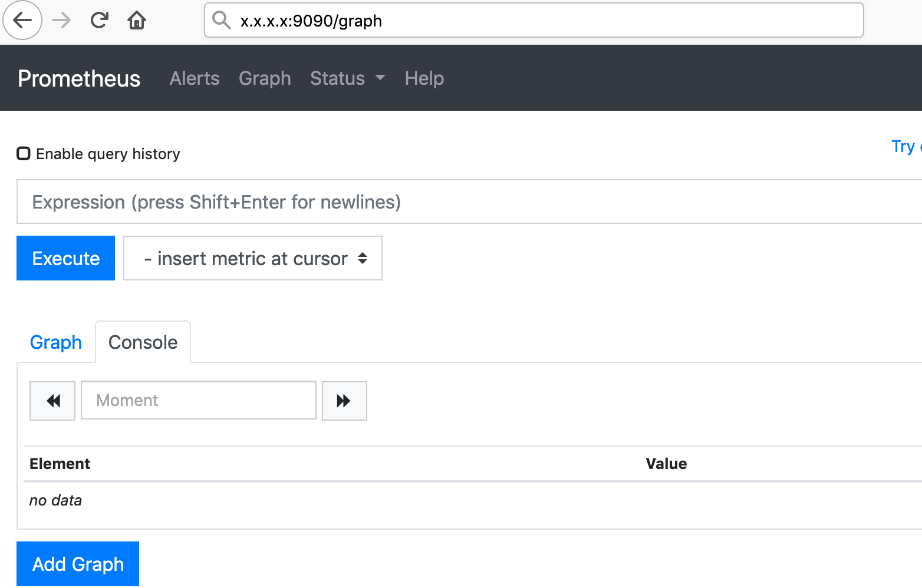Expand the insert metric at cursor dropdown

(x=252, y=258)
